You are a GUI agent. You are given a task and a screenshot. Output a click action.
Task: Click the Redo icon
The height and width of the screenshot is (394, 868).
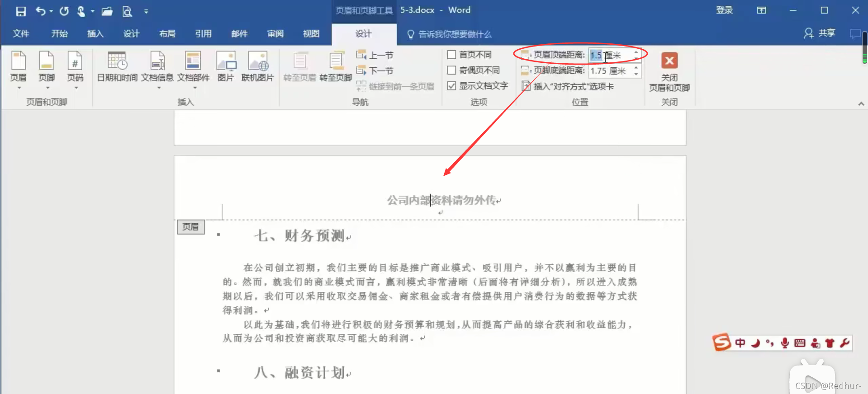pyautogui.click(x=64, y=11)
